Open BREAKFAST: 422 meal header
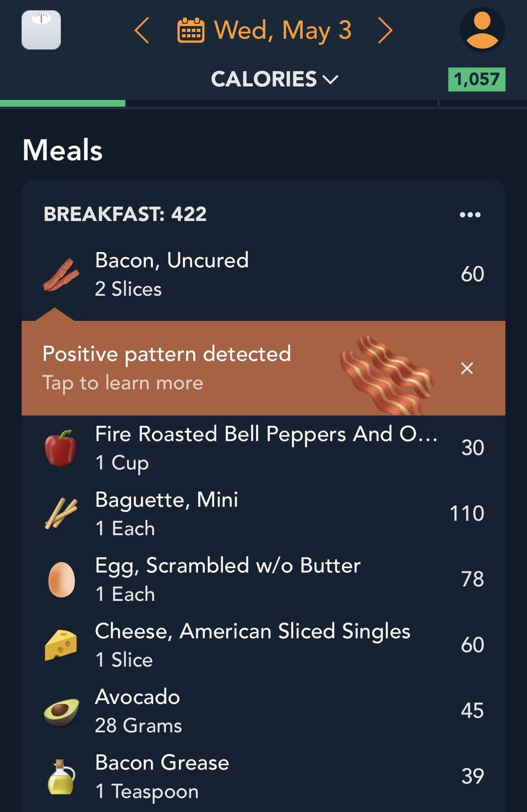Screen dimensions: 527x812 coord(125,214)
